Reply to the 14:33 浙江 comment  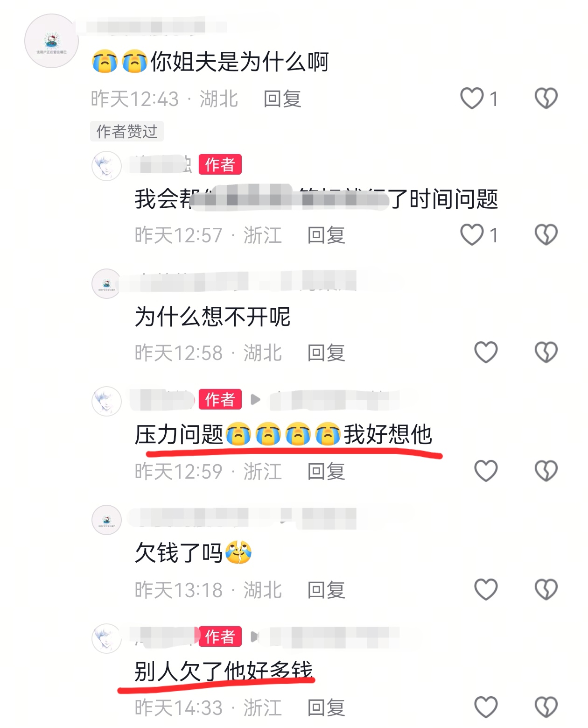[326, 707]
